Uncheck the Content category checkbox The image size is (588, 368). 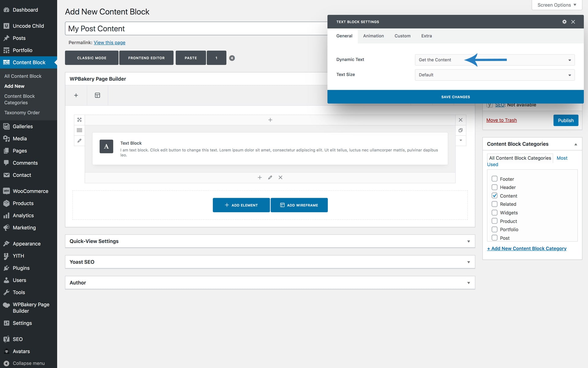pos(494,196)
